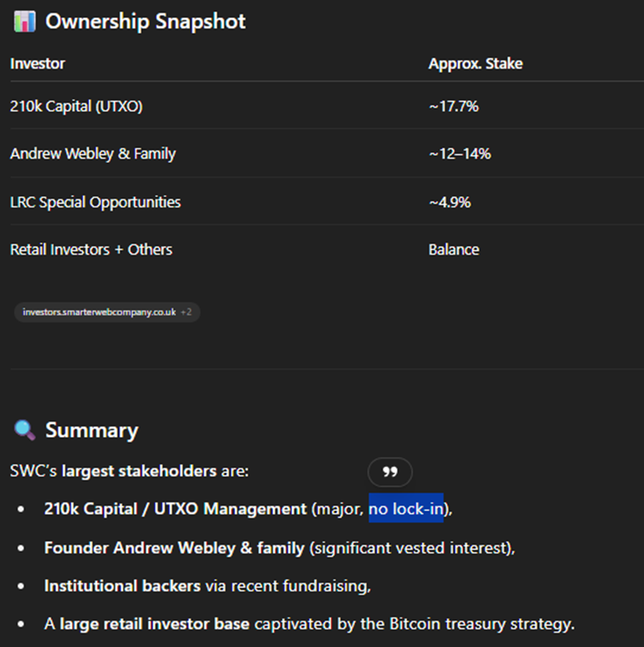Click the magnifying glass icon beside Summary
The image size is (644, 647).
tap(24, 430)
